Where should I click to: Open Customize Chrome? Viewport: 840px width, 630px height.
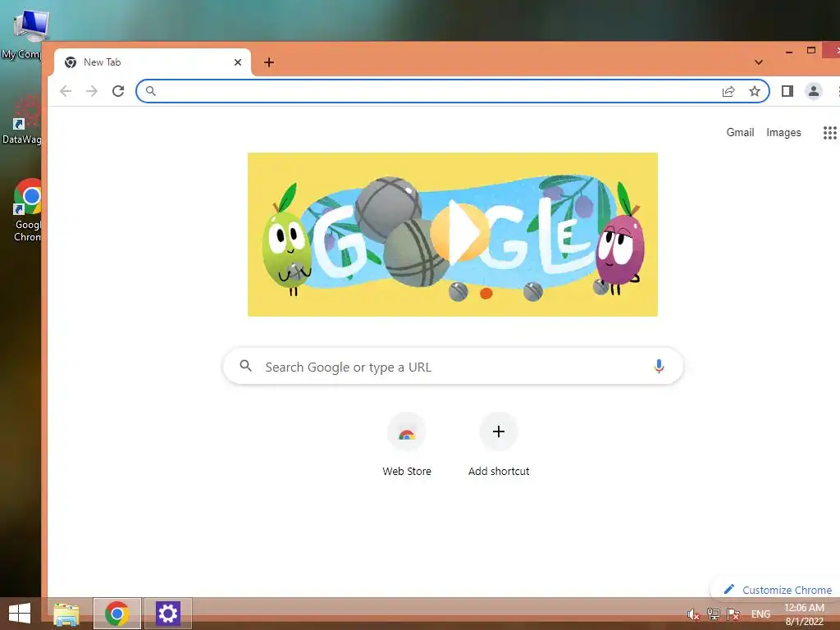click(778, 590)
